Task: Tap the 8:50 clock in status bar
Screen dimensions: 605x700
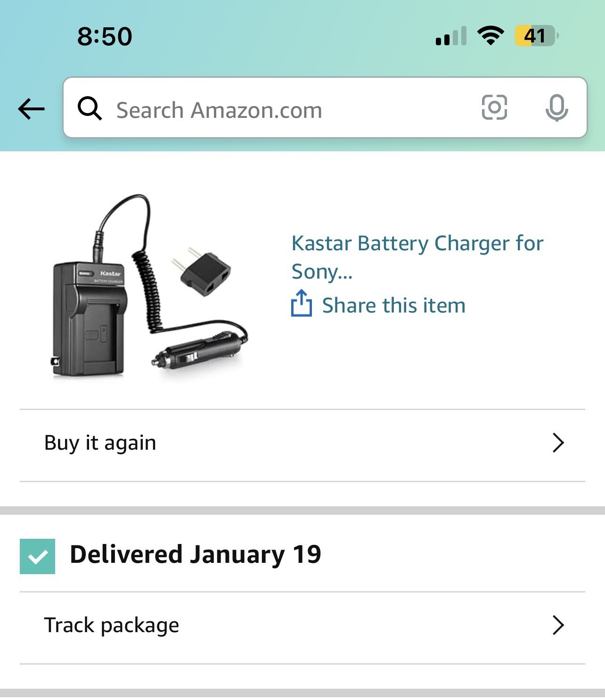Action: point(105,36)
